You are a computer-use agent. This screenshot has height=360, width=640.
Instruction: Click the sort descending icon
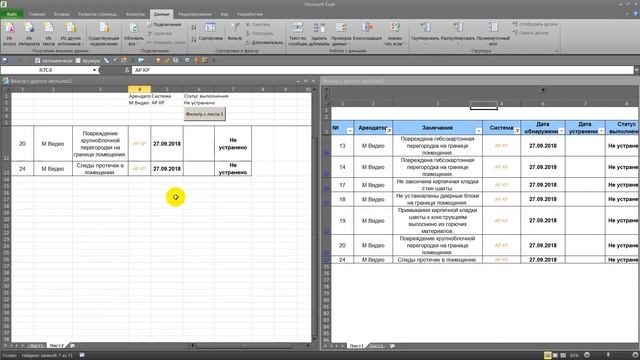click(x=194, y=39)
